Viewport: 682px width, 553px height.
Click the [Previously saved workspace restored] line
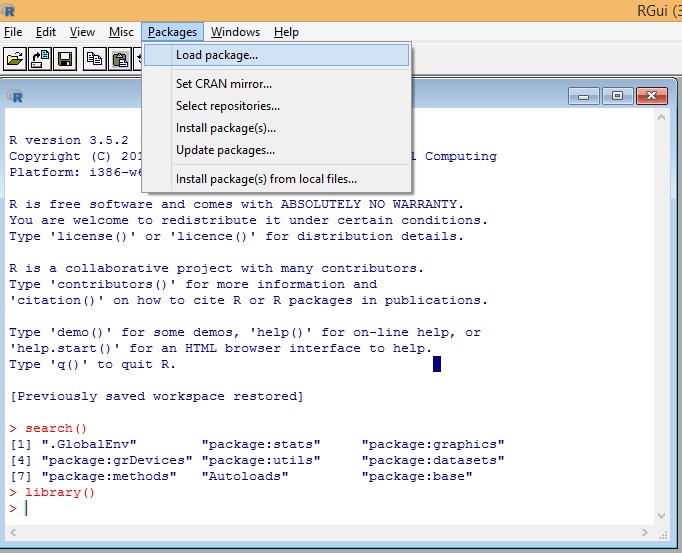(157, 396)
